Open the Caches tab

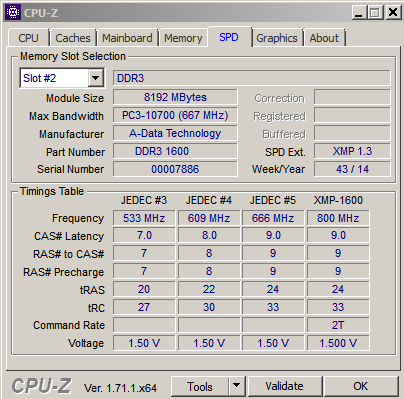point(73,38)
